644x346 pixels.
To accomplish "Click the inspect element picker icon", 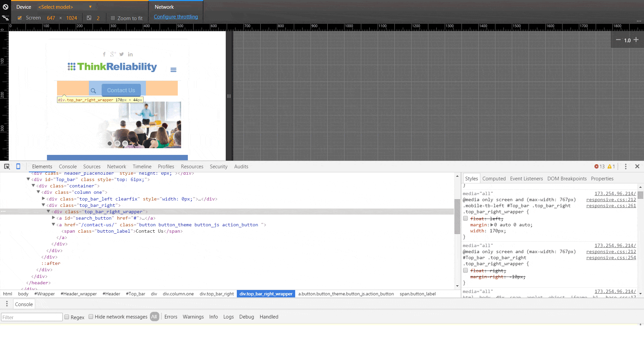I will [7, 167].
